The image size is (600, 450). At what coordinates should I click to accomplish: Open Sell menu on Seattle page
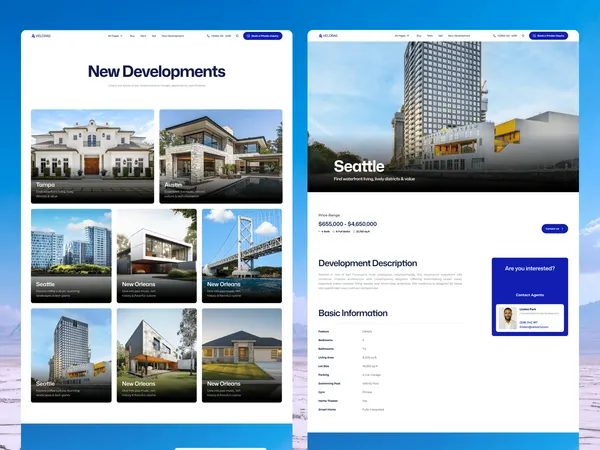tap(440, 36)
